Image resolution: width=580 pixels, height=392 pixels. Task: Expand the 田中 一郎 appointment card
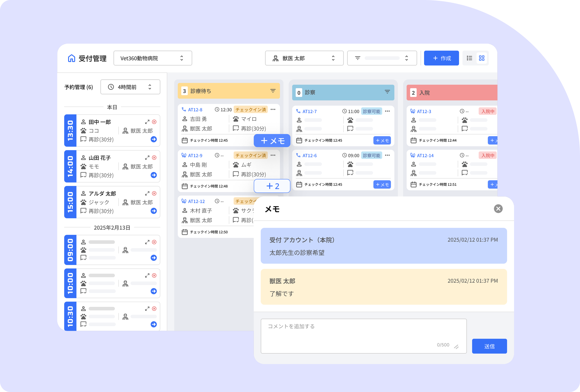(x=147, y=122)
